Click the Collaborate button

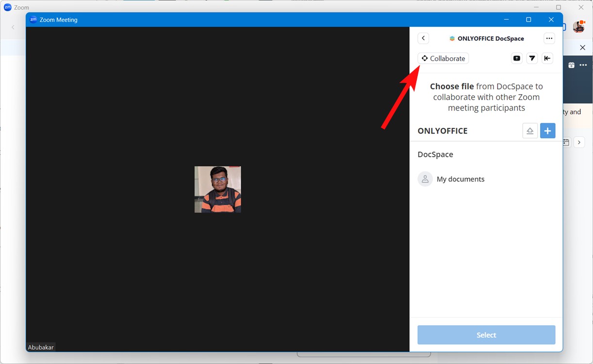coord(443,58)
